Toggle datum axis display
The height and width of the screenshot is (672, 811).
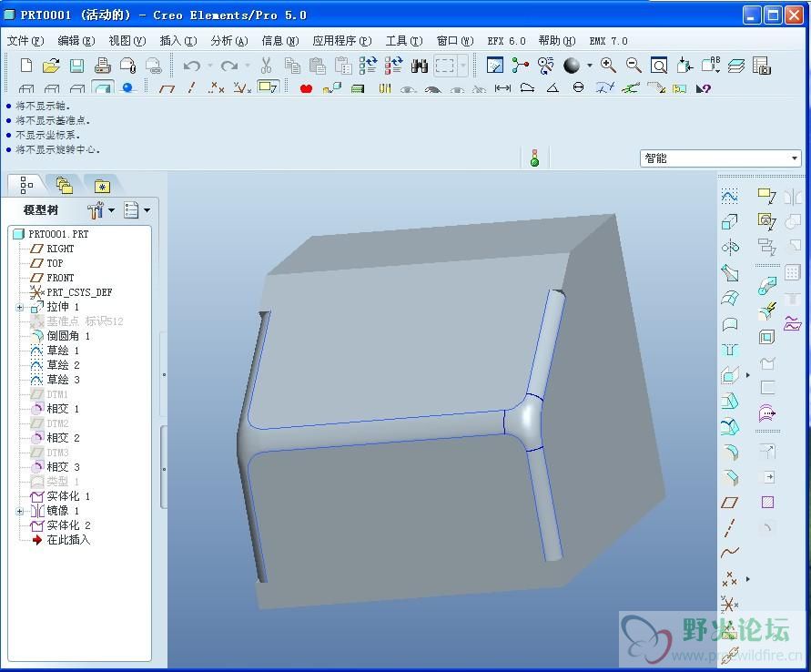click(192, 88)
